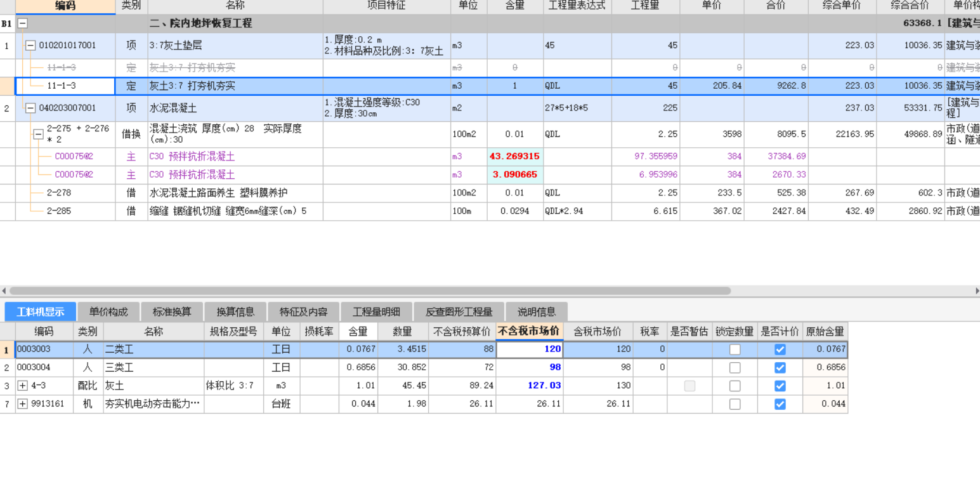Open the 反查图形工程量 tab
Image resolution: width=980 pixels, height=477 pixels.
coord(459,311)
